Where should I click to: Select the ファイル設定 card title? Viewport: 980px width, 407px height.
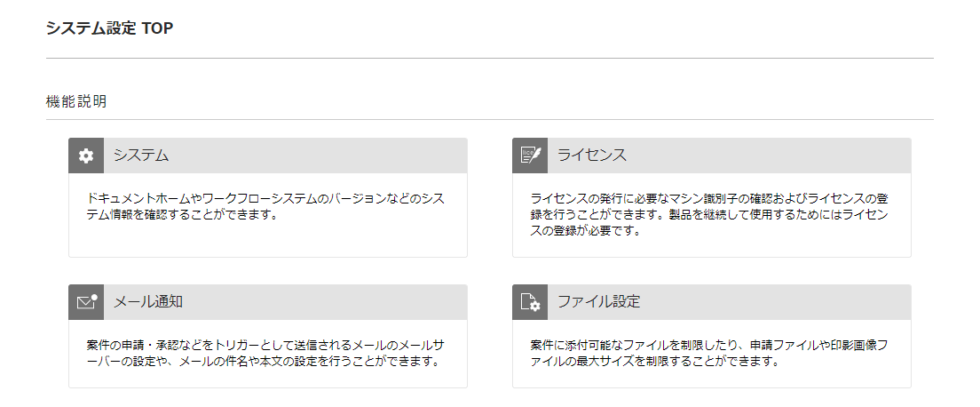pos(599,302)
